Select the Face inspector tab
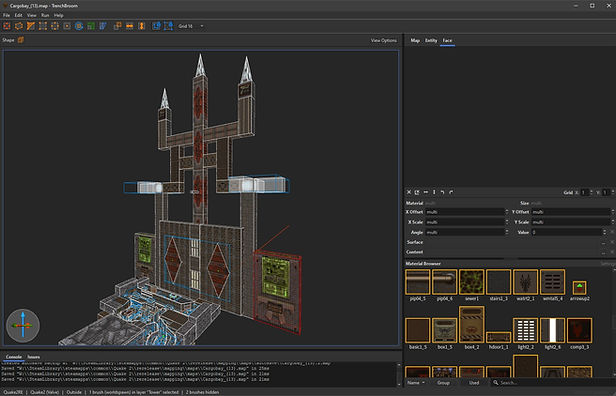The height and width of the screenshot is (396, 616). pos(447,40)
